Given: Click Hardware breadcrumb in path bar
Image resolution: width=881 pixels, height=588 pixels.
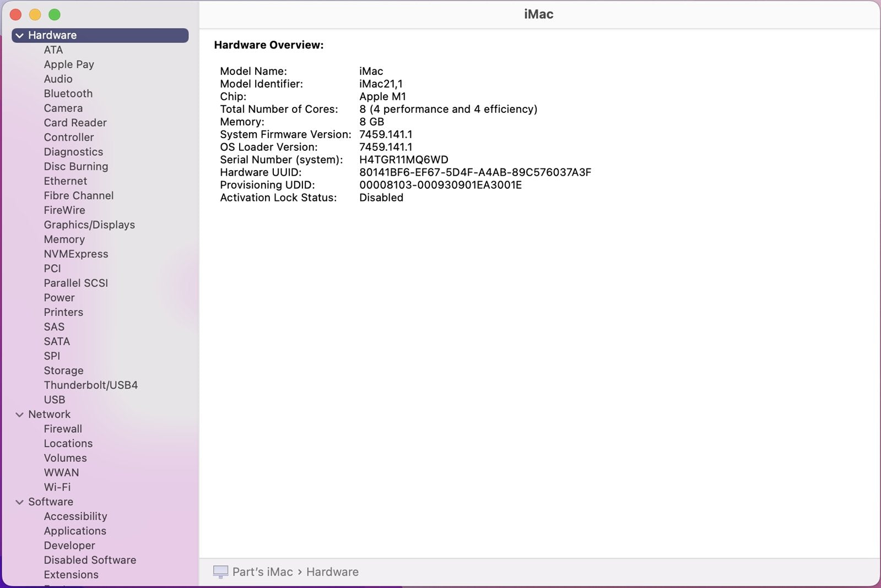Looking at the screenshot, I should pyautogui.click(x=332, y=572).
